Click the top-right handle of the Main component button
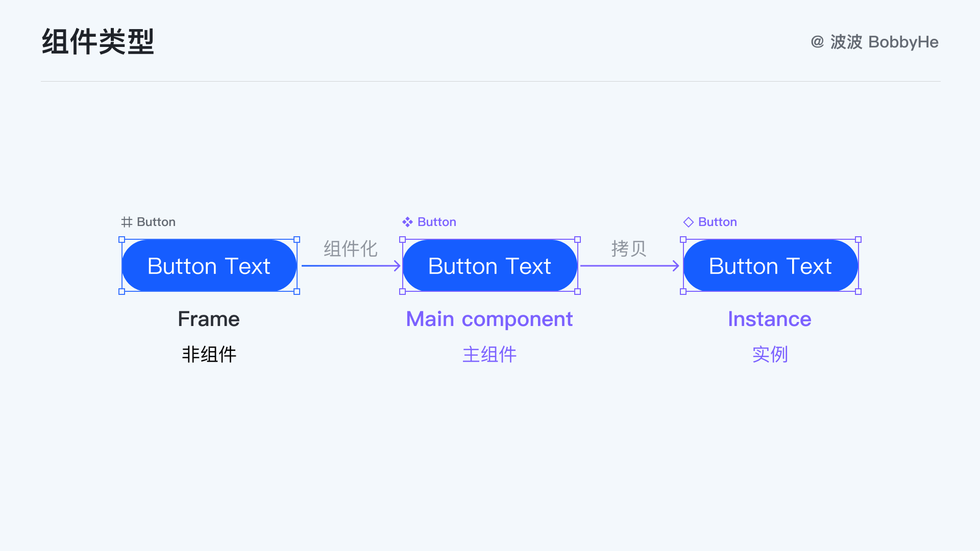Screen dimensions: 980x551 click(578, 239)
